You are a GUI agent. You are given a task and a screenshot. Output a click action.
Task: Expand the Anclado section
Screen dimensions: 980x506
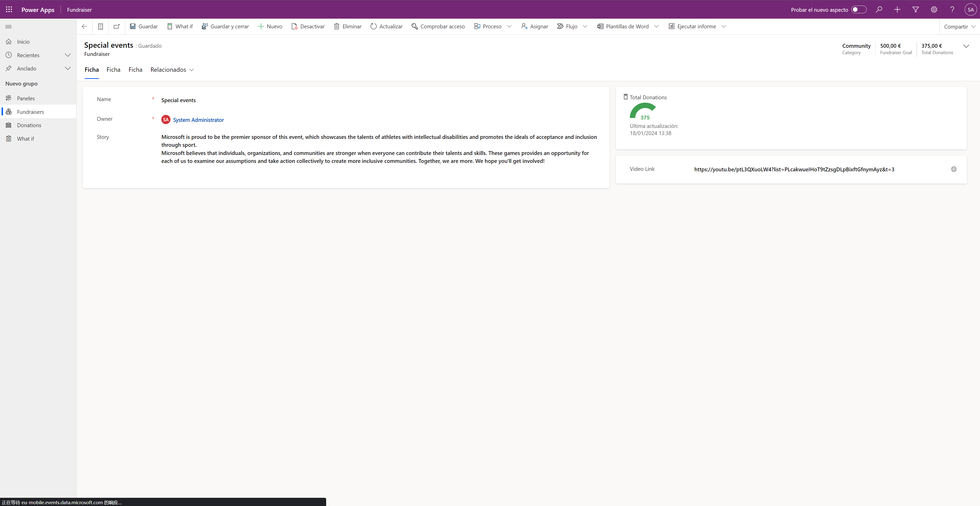[68, 68]
